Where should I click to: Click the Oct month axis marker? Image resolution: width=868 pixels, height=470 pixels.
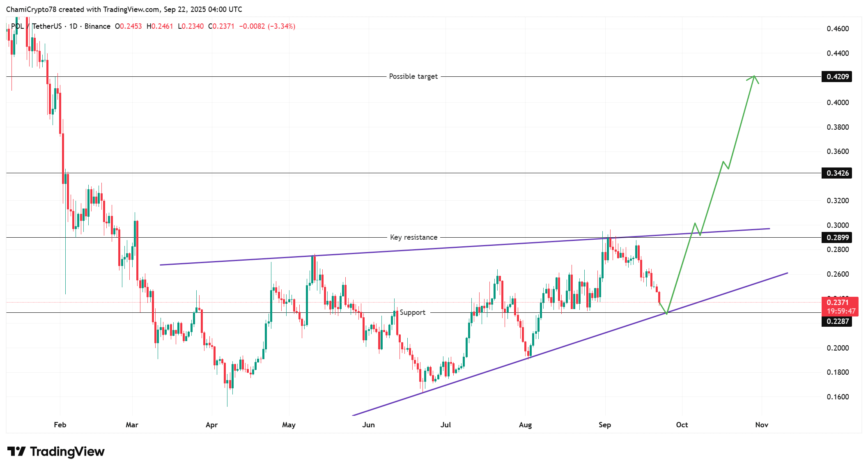coord(682,425)
